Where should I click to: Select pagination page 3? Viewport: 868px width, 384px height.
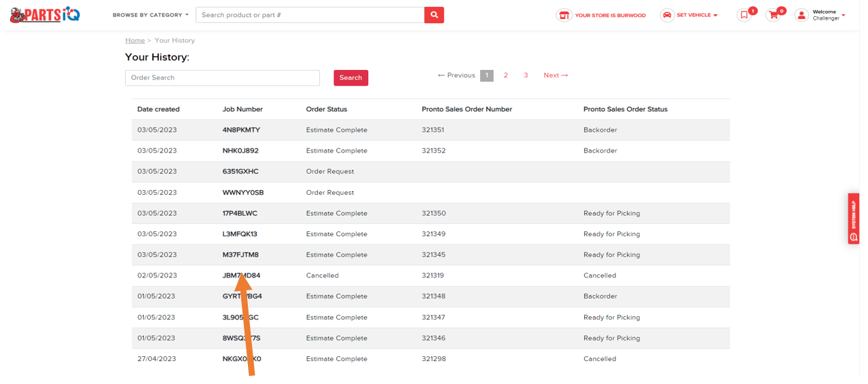coord(526,75)
